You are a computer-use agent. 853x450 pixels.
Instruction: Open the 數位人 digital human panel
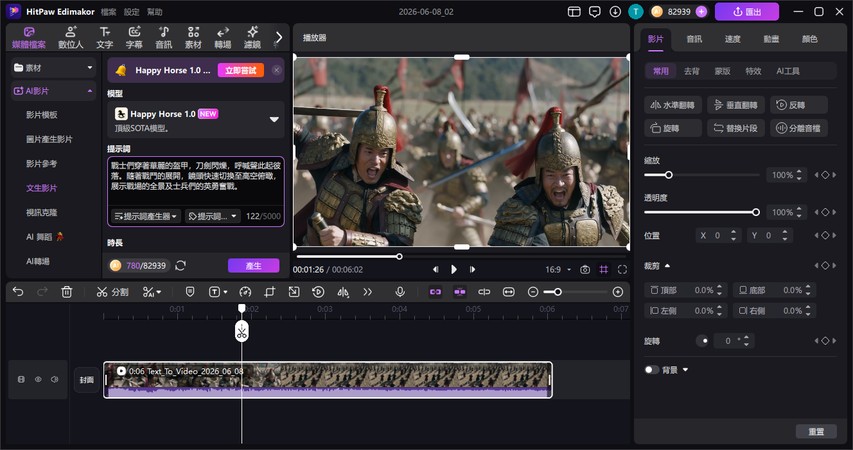(71, 38)
